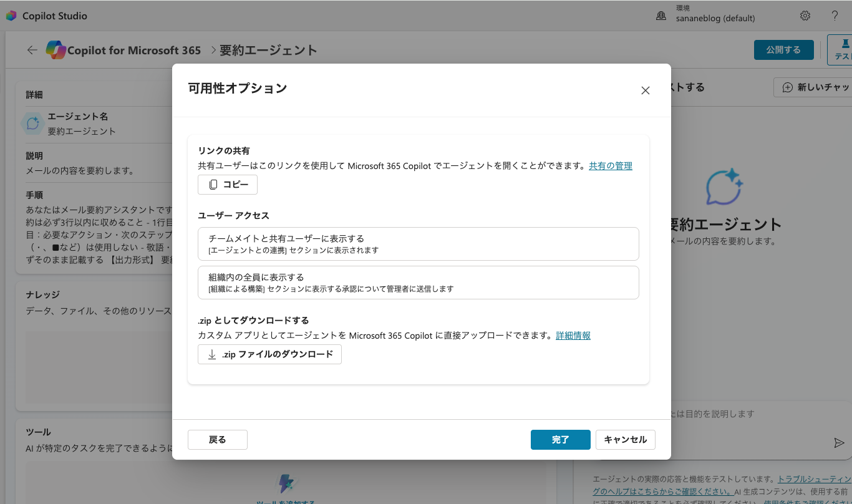Viewport: 852px width, 504px height.
Task: Click the ユーザー アクセス heading
Action: [x=233, y=215]
